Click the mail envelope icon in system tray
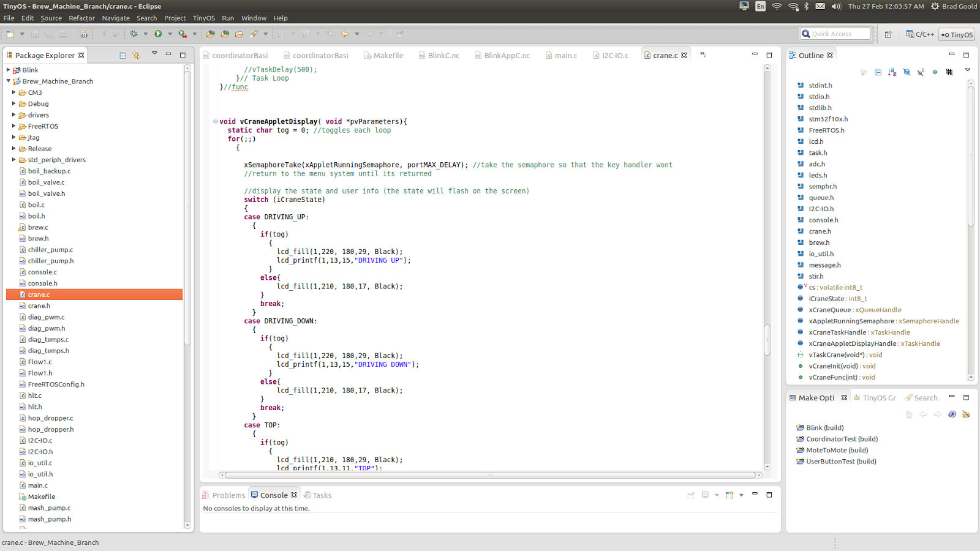Viewport: 980px width, 551px height. coord(820,6)
